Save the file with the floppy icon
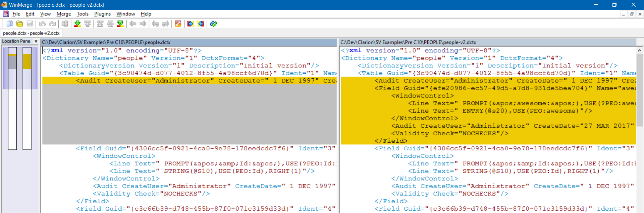Screen dimensions: 644x213 point(30,24)
